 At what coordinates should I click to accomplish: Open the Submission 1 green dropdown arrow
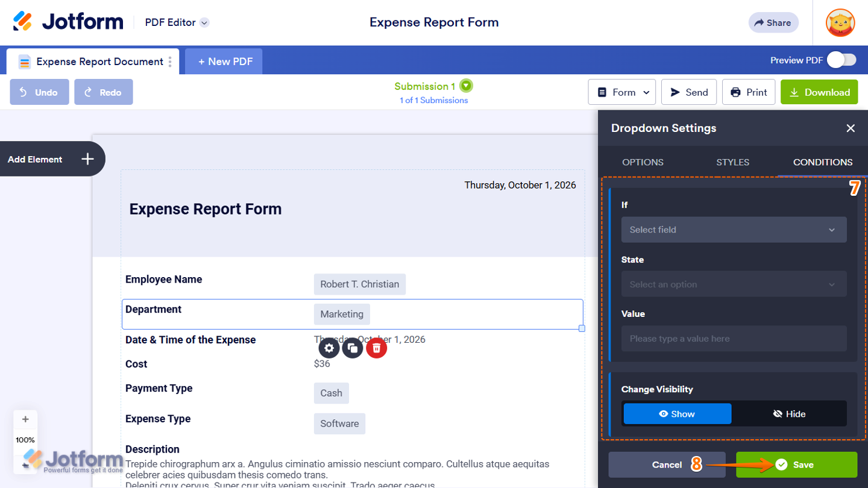point(466,86)
